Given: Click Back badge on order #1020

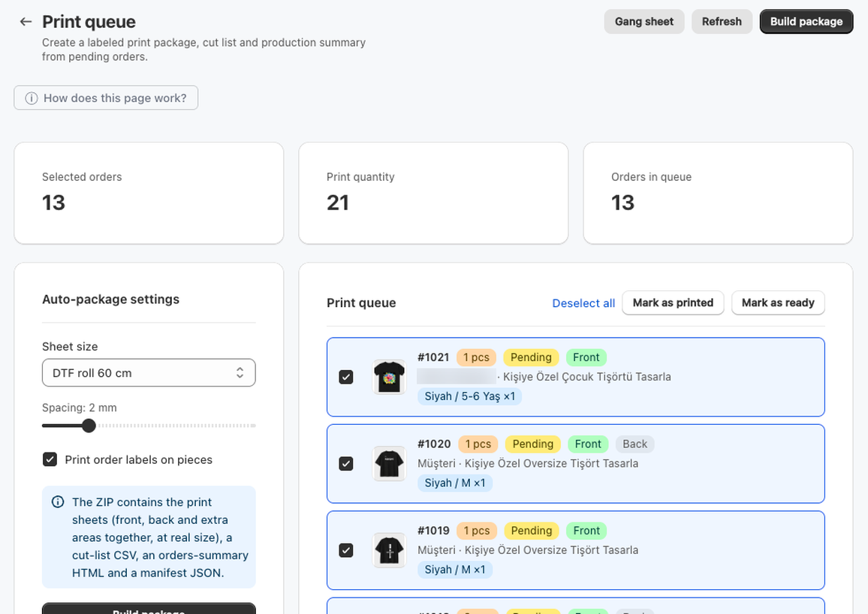Looking at the screenshot, I should [x=634, y=444].
